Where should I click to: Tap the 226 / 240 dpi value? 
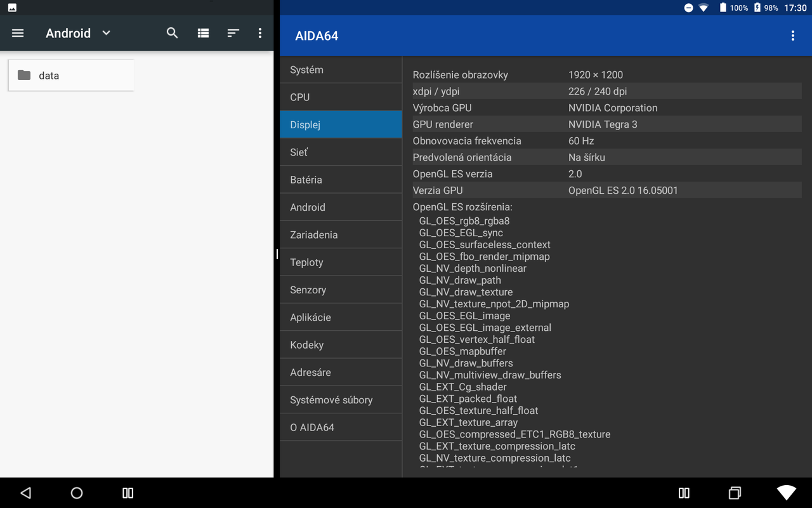pos(598,91)
